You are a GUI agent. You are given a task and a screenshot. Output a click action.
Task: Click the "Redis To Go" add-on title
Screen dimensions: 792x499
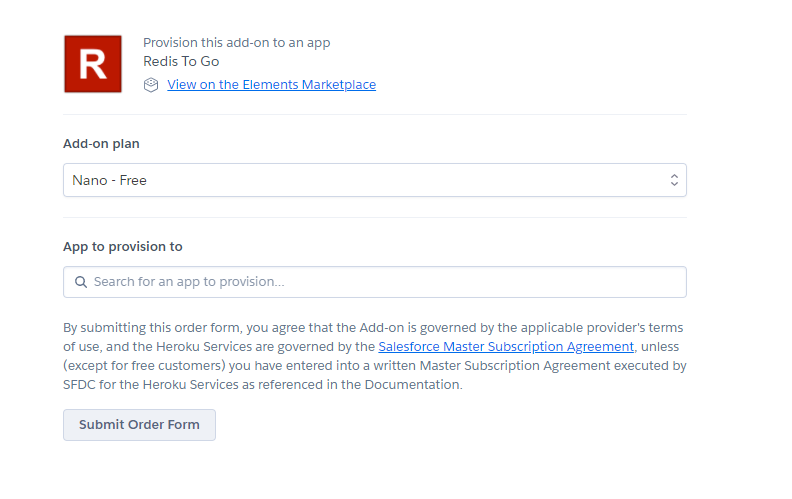181,61
